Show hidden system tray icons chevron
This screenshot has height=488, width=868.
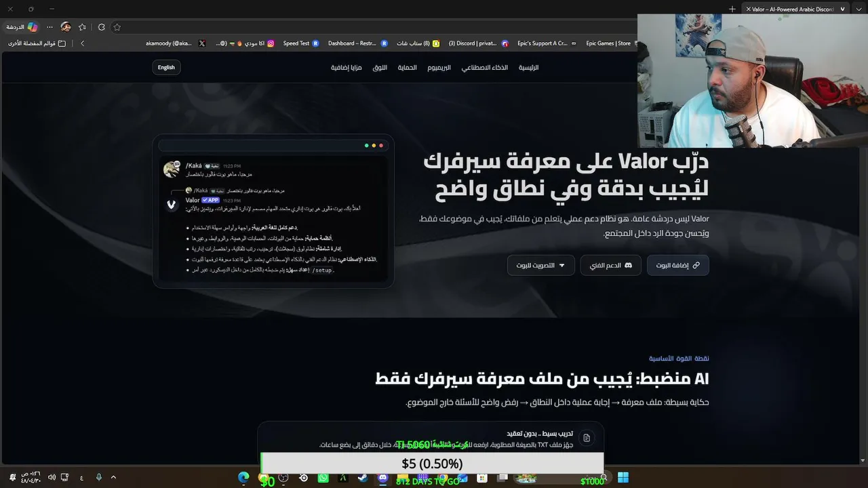(113, 477)
